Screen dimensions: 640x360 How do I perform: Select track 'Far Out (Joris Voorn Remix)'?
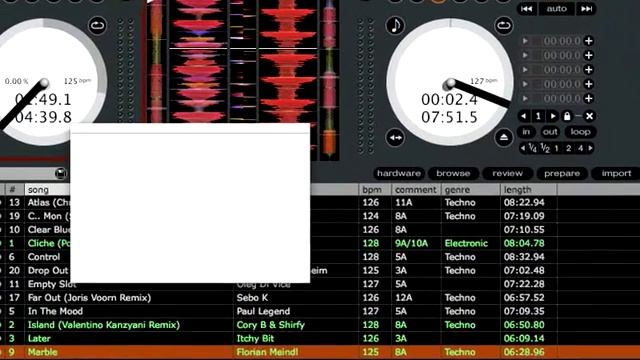click(89, 298)
